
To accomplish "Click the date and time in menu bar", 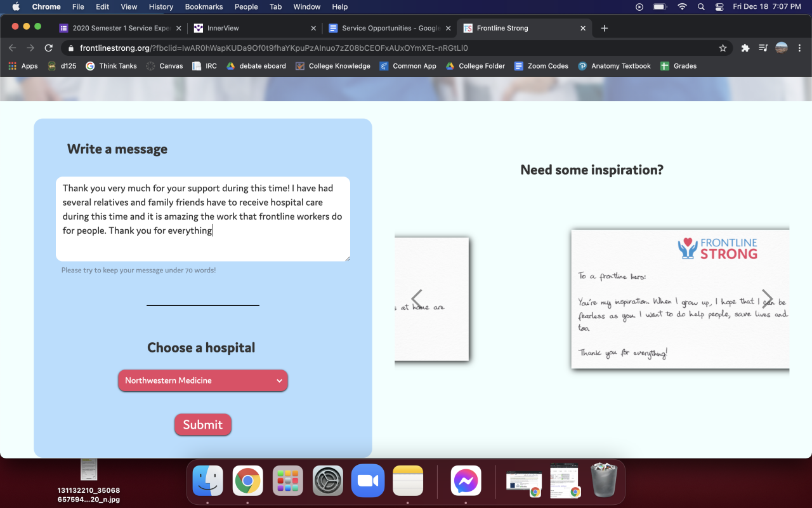I will (766, 7).
